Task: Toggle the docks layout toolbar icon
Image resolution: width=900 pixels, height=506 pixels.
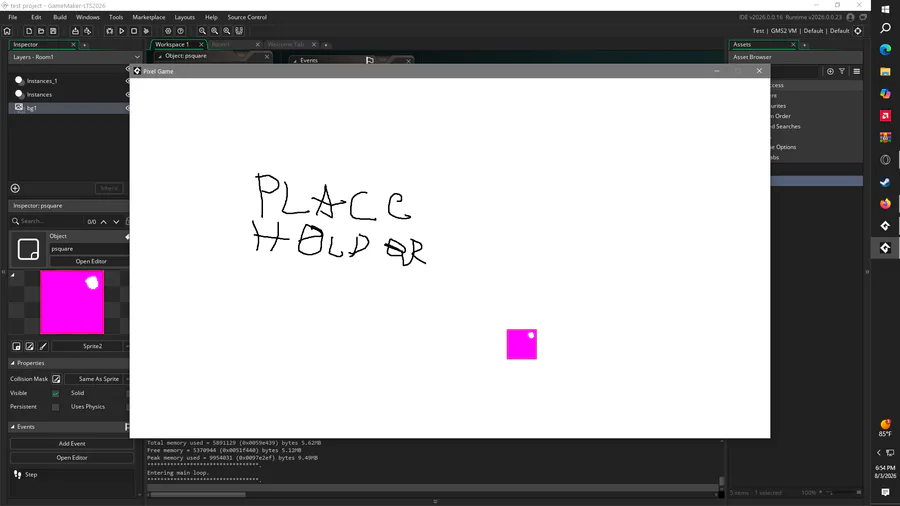Action: [239, 31]
